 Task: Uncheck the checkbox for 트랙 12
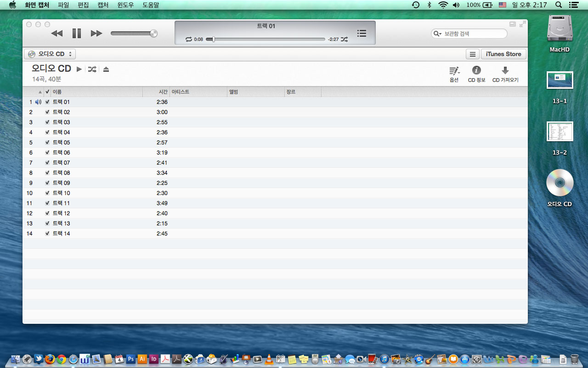tap(47, 213)
